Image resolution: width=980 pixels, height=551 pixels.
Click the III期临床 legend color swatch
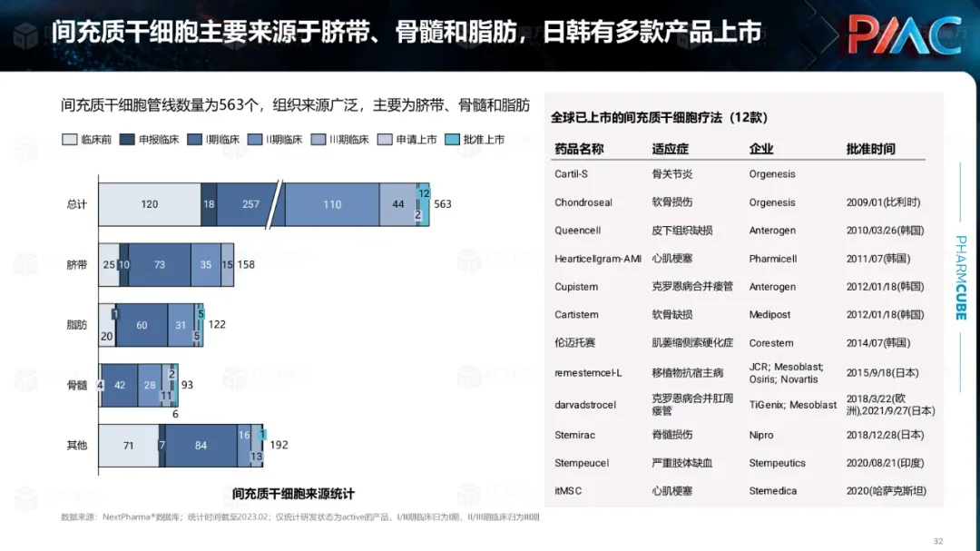pos(318,140)
